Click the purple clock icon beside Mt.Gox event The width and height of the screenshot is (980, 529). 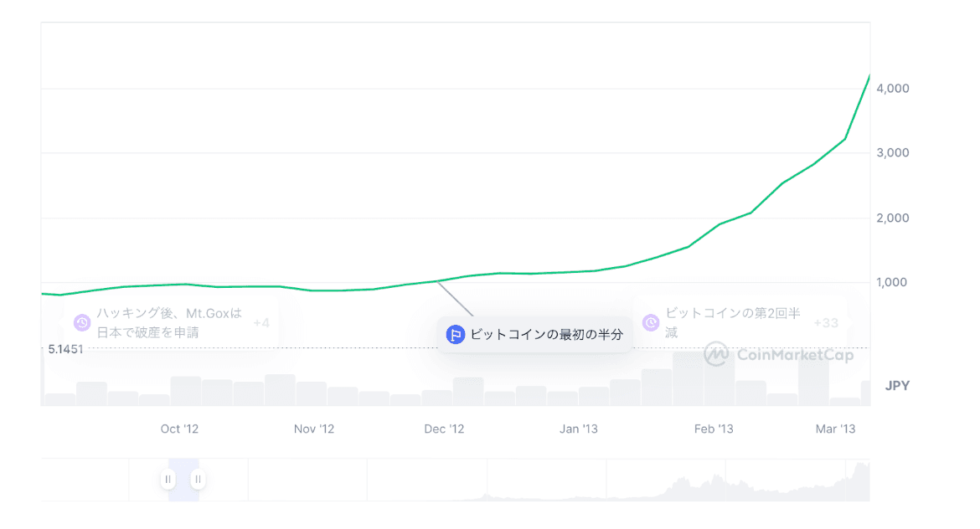pyautogui.click(x=82, y=322)
